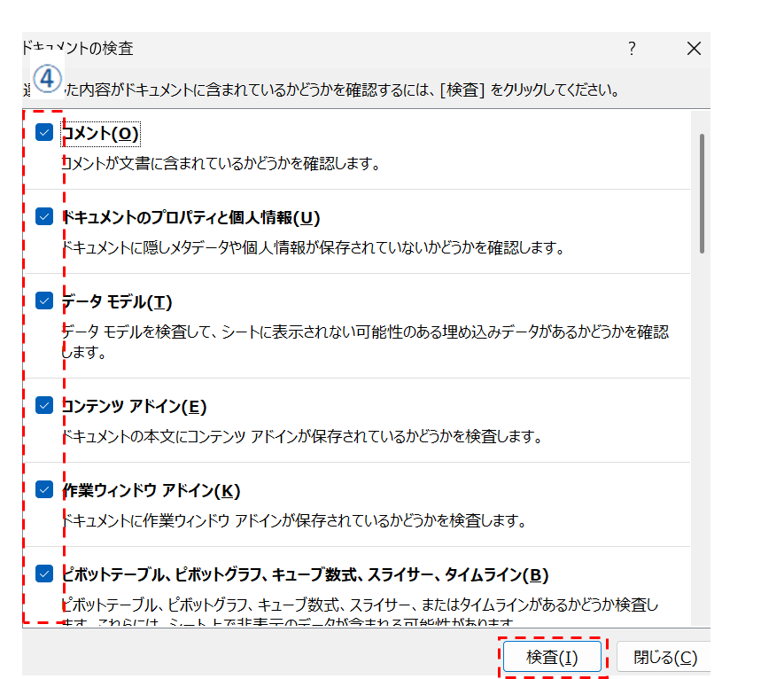Toggle the ドキュメントのプロパティと個人情報 checkbox
This screenshot has height=679, width=784.
coord(44,216)
